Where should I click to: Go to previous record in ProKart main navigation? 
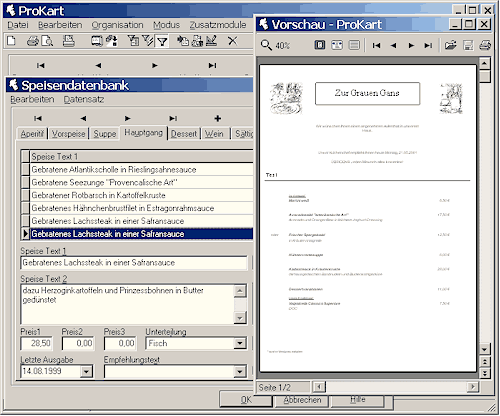pos(98,65)
